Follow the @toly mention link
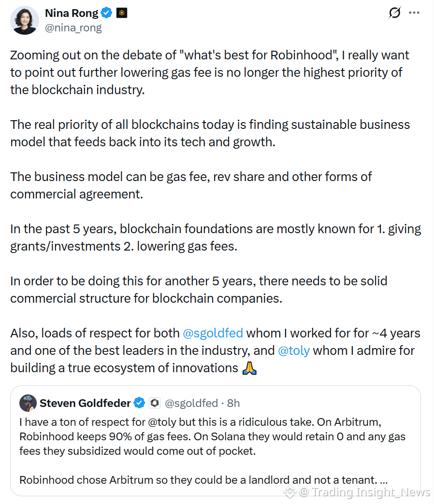Viewport: 434px width, 504px height. click(x=294, y=350)
